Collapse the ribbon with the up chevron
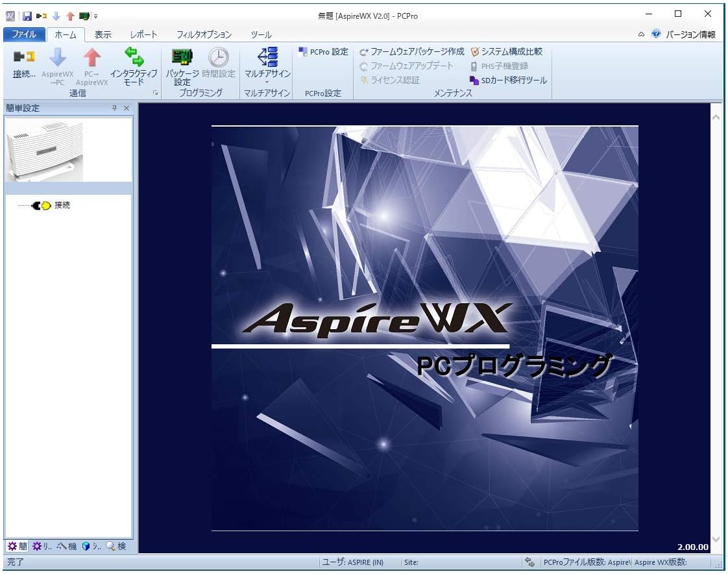The height and width of the screenshot is (574, 728). click(x=641, y=34)
